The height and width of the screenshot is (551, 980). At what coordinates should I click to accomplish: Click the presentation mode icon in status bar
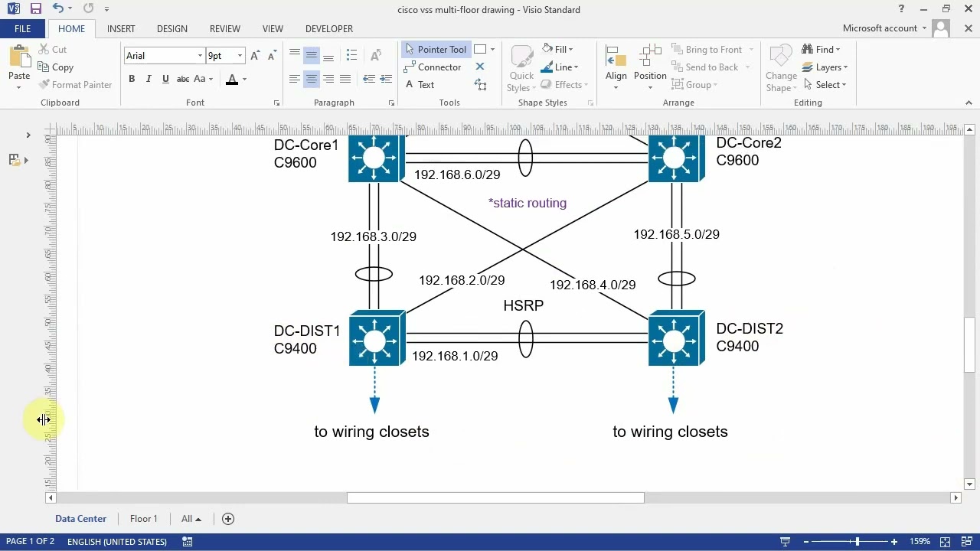click(785, 542)
